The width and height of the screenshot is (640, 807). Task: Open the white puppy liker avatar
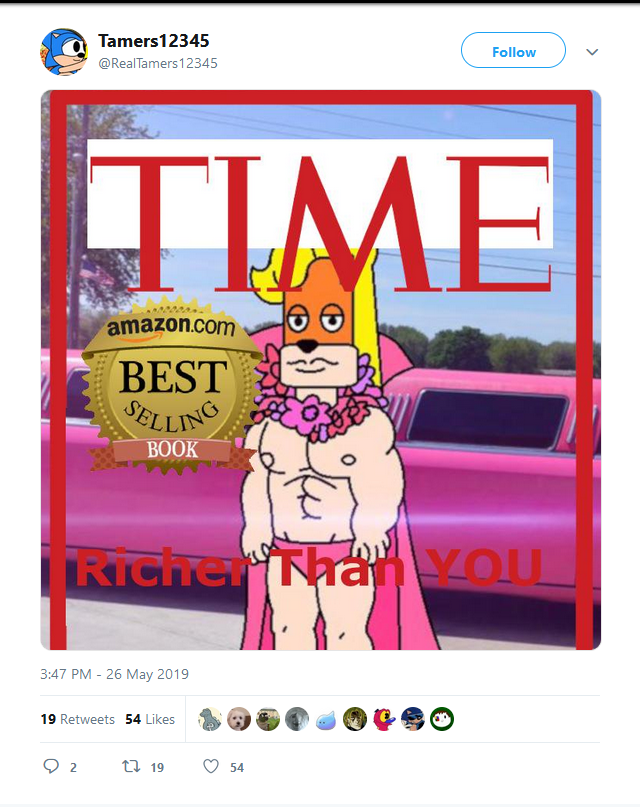(x=239, y=719)
